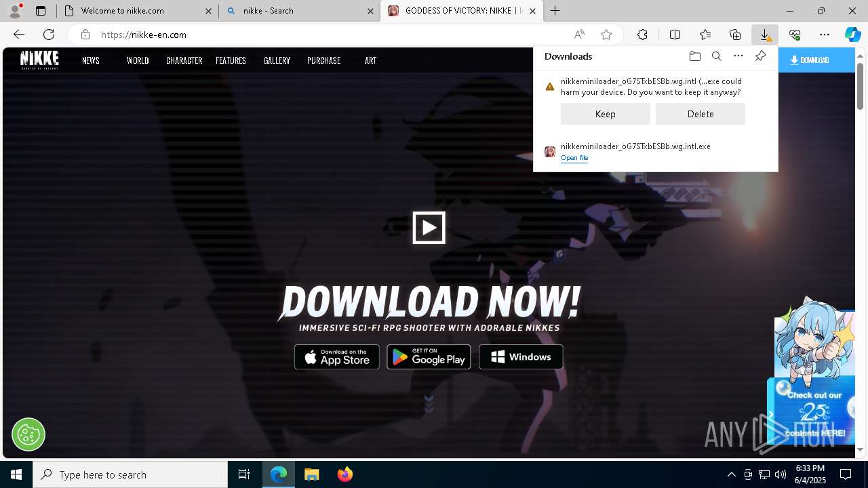Open ART menu item
The width and height of the screenshot is (868, 488).
click(x=370, y=60)
